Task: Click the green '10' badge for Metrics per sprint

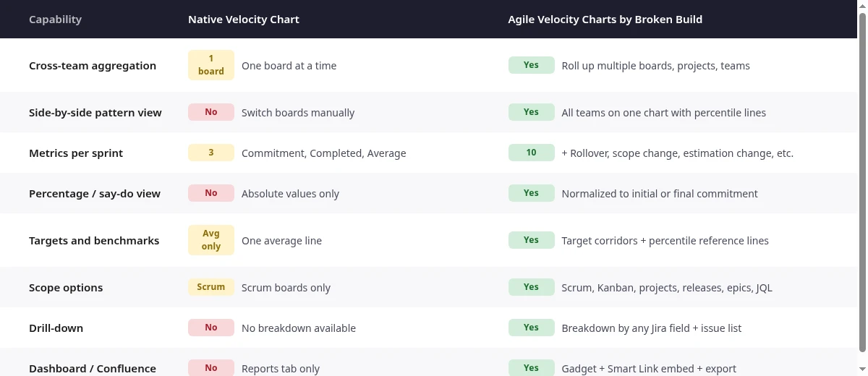Action: 532,153
